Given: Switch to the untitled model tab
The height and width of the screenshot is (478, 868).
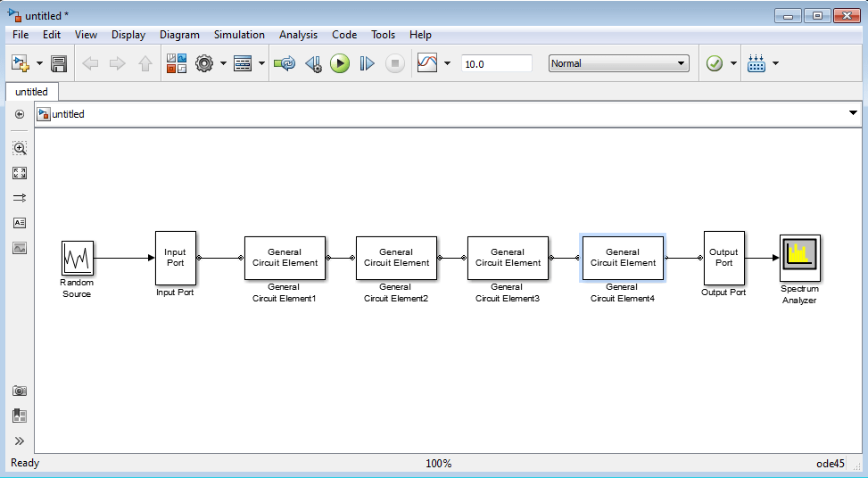Looking at the screenshot, I should point(31,92).
